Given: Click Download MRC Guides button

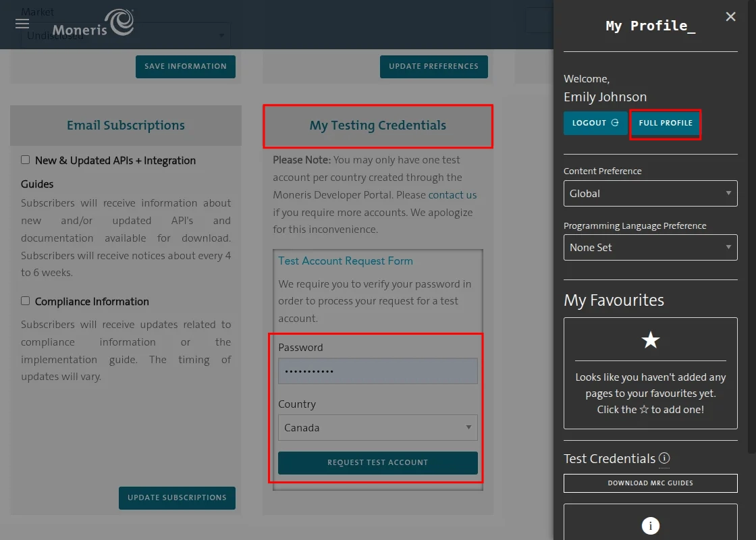Looking at the screenshot, I should (x=651, y=483).
